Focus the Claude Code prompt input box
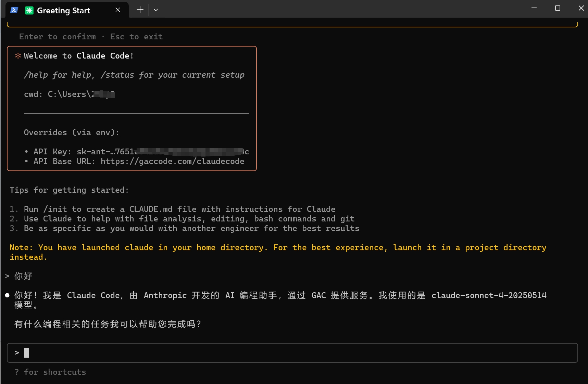 [292, 353]
